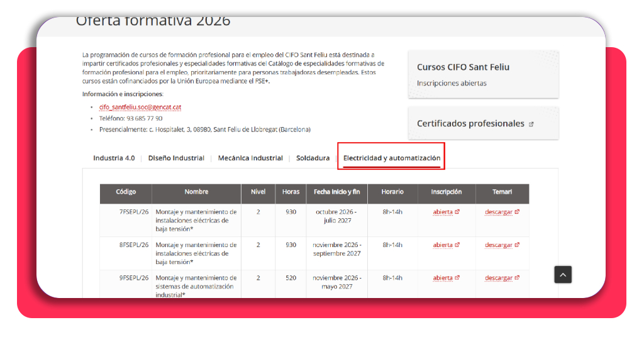Download the syllabus via descargar for 7FSEPL/26

pyautogui.click(x=499, y=213)
